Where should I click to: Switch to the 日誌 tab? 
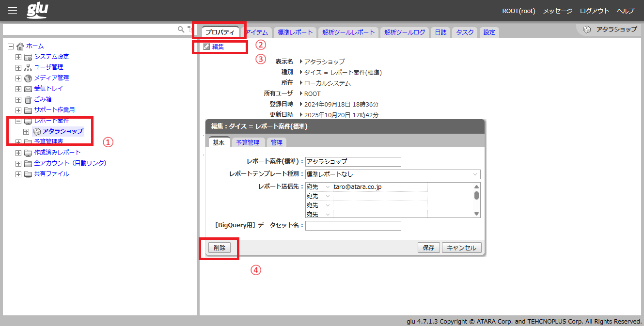tap(441, 32)
